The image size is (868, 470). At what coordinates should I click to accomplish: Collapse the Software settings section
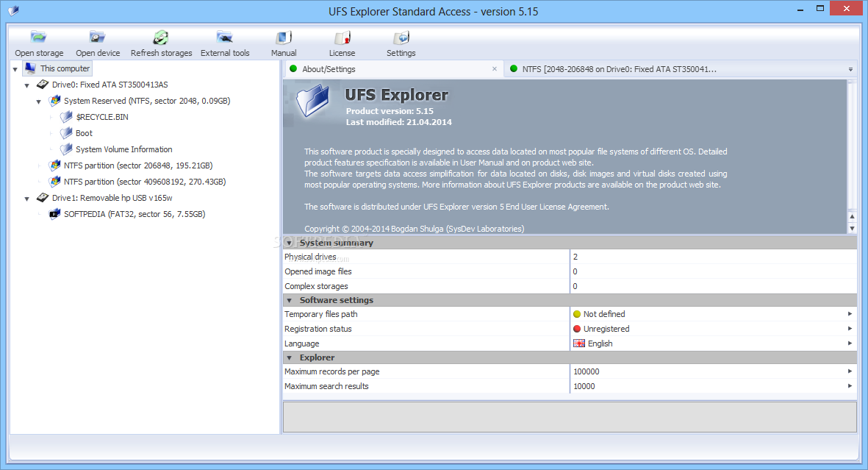point(289,300)
